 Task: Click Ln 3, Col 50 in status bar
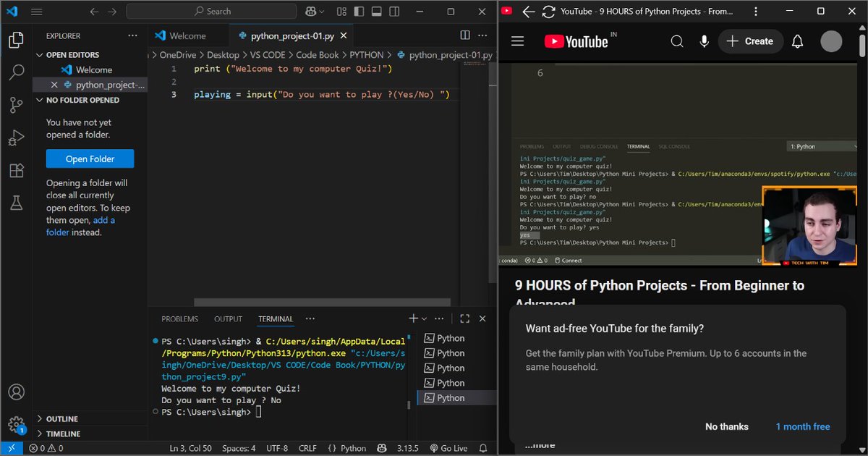click(190, 448)
